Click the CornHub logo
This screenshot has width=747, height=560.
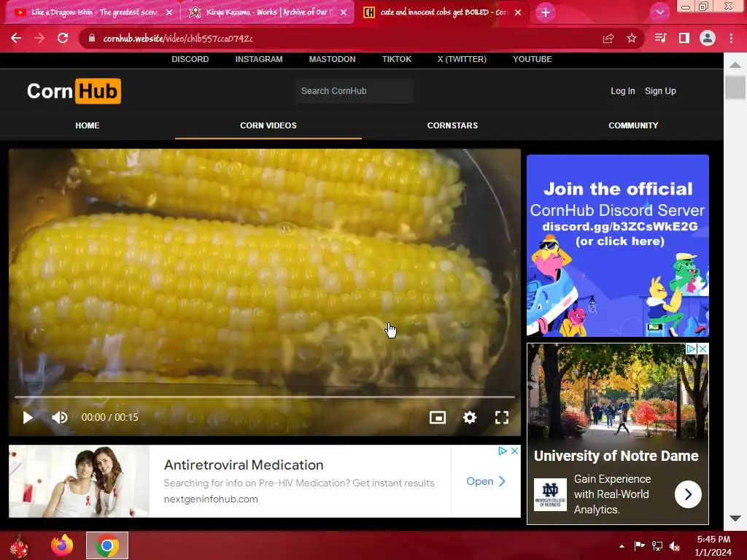click(x=74, y=91)
